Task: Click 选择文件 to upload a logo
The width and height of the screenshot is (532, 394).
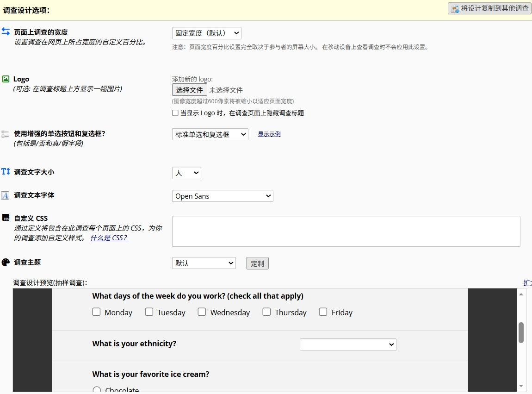Action: coord(189,90)
